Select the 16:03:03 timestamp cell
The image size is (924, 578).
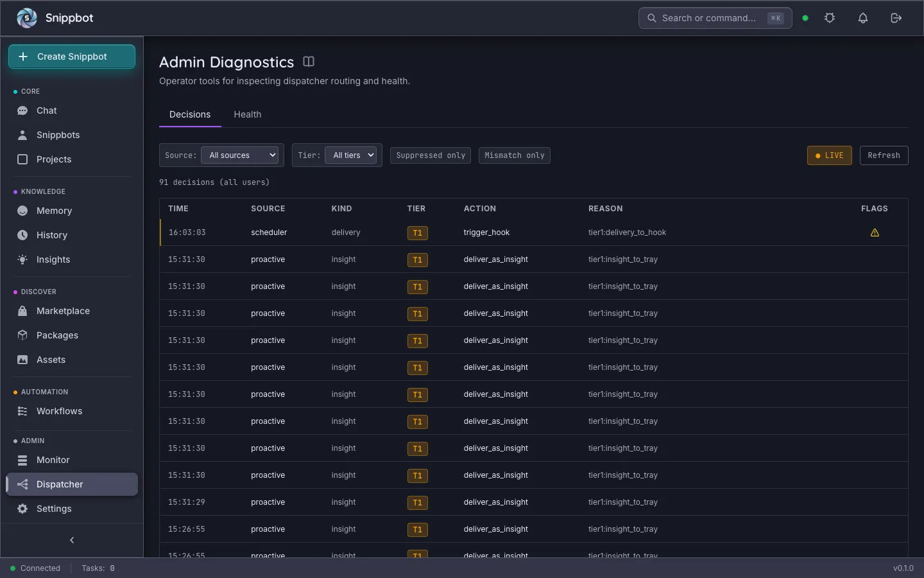tap(187, 232)
